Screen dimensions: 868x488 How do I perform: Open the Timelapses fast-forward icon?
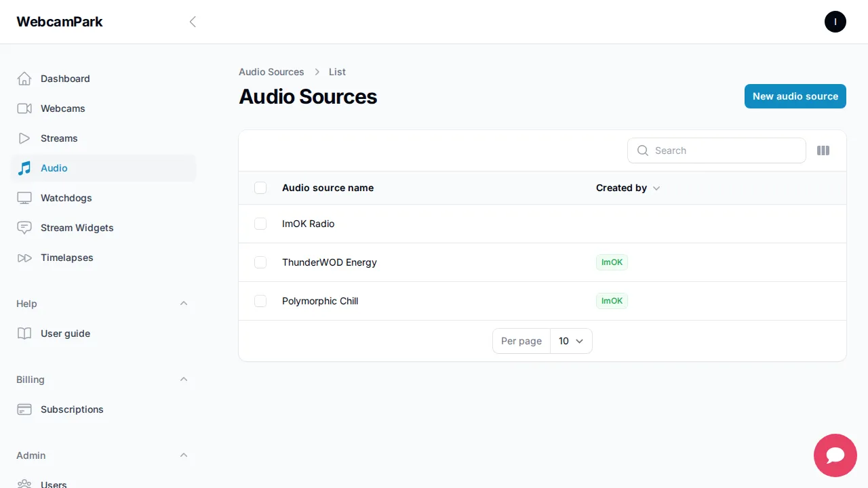(24, 258)
